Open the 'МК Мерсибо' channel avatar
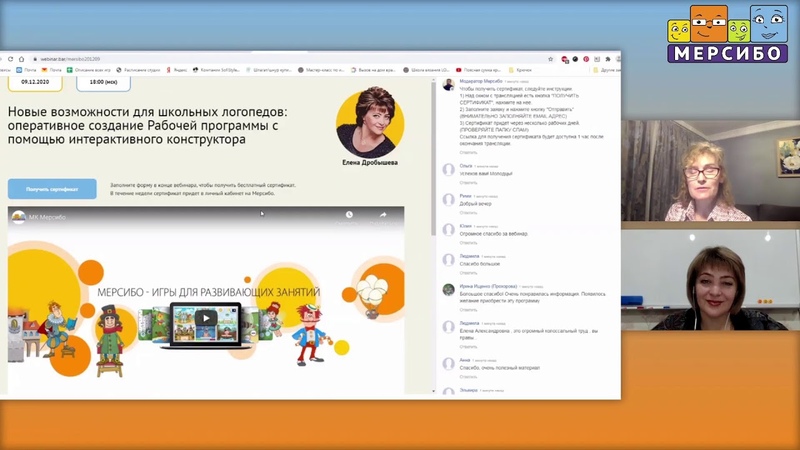Screen dimensions: 800x450 coord(18,217)
